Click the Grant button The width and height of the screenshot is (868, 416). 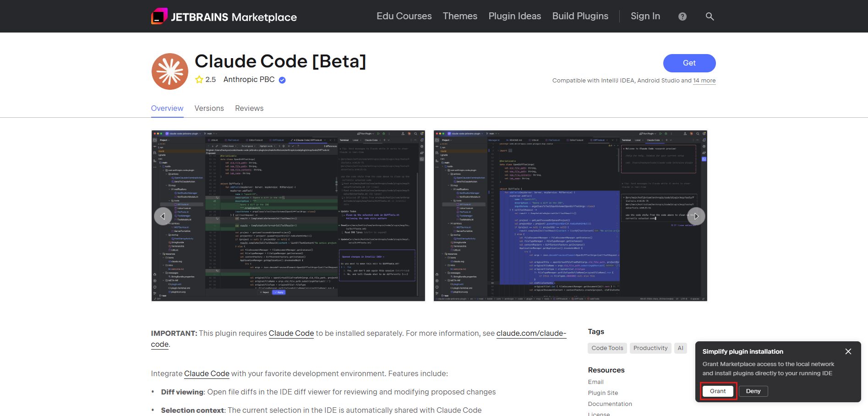click(717, 391)
